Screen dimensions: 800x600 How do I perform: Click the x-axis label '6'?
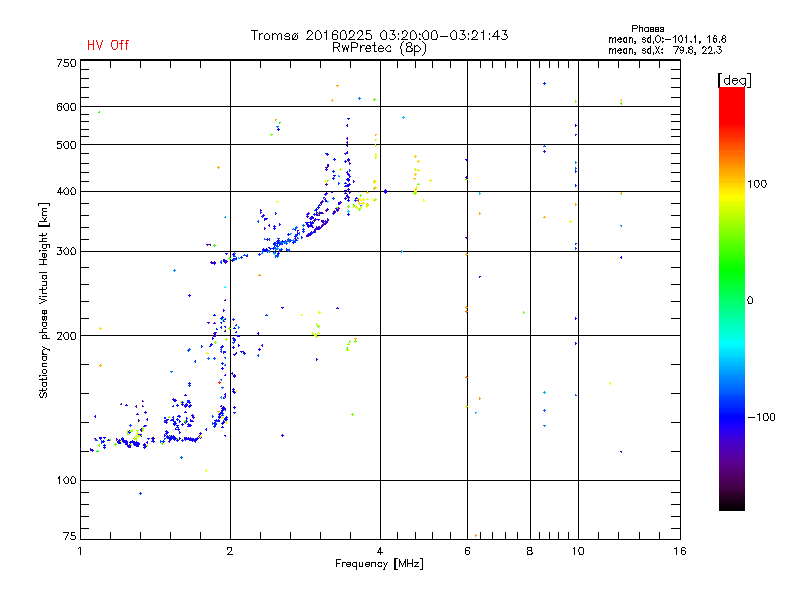click(x=467, y=551)
